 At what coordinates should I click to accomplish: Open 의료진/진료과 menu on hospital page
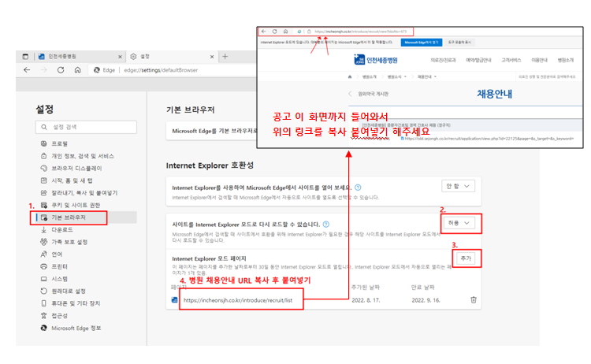click(443, 61)
